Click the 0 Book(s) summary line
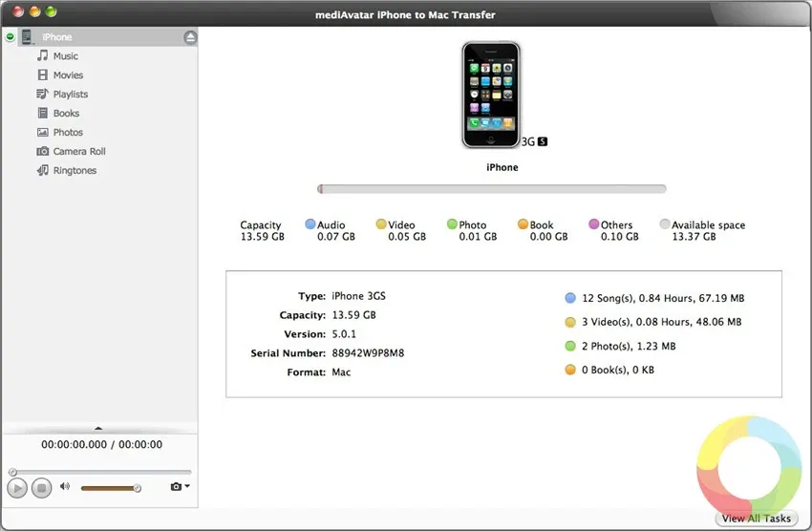 click(617, 370)
